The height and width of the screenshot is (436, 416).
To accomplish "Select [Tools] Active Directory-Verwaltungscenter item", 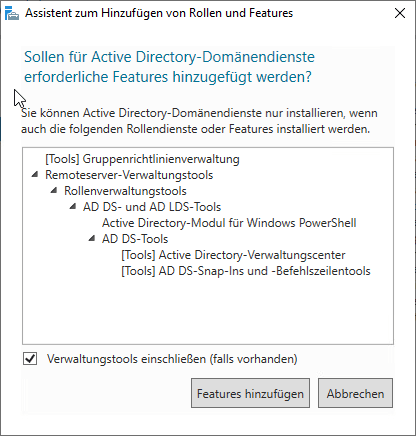I will coord(233,255).
